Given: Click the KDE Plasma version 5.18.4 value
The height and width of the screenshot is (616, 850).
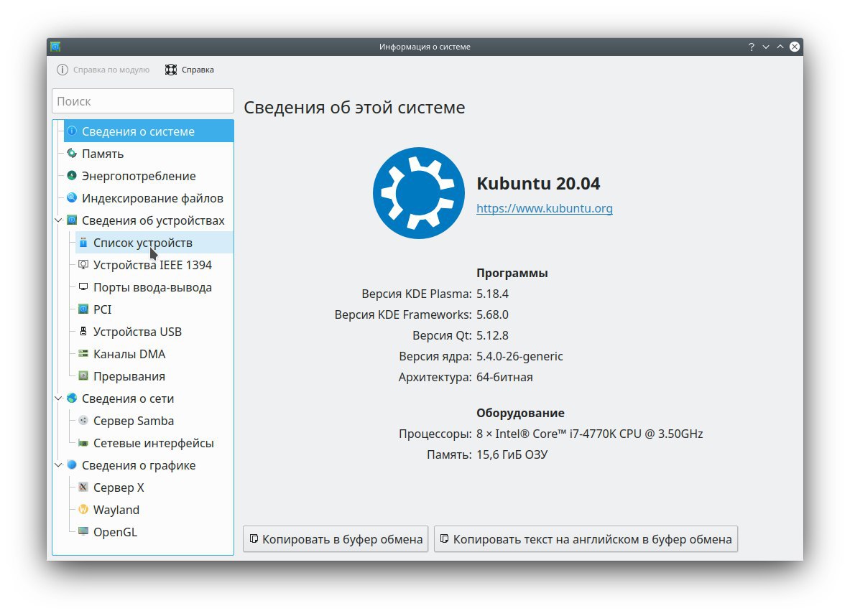Looking at the screenshot, I should 492,294.
